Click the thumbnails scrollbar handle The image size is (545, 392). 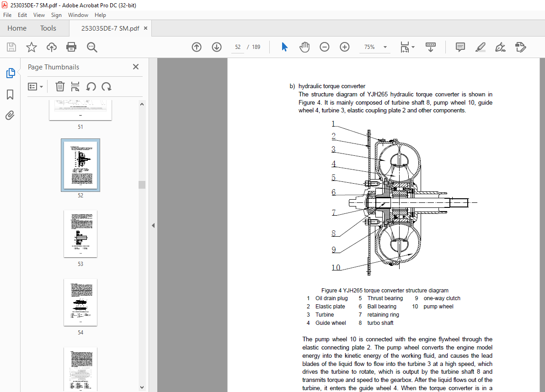[142, 185]
